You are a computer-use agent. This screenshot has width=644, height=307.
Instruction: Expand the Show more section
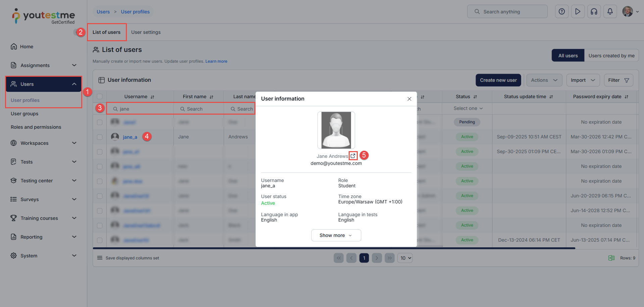[336, 235]
